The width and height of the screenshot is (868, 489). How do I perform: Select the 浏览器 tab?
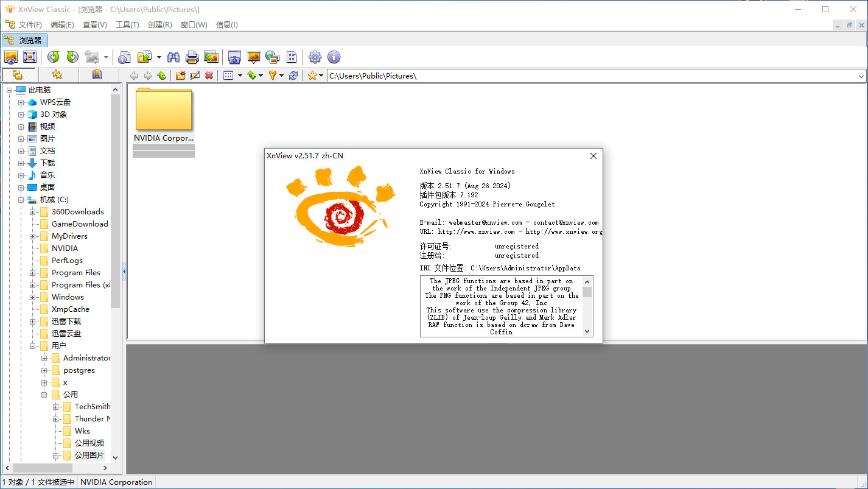point(24,40)
